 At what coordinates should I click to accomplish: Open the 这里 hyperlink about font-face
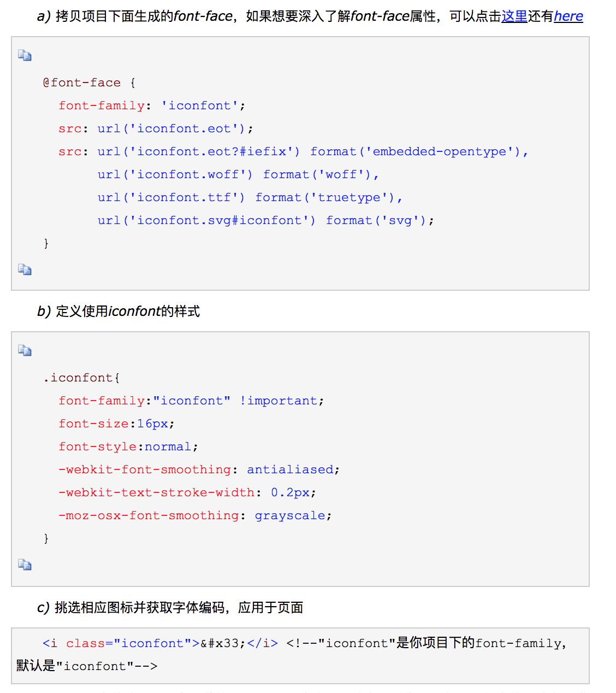tap(514, 16)
